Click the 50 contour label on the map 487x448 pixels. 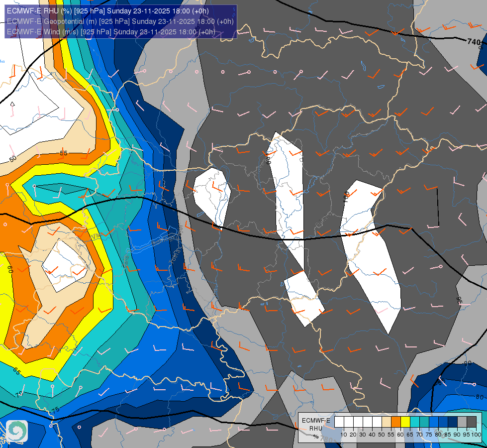click(x=13, y=159)
